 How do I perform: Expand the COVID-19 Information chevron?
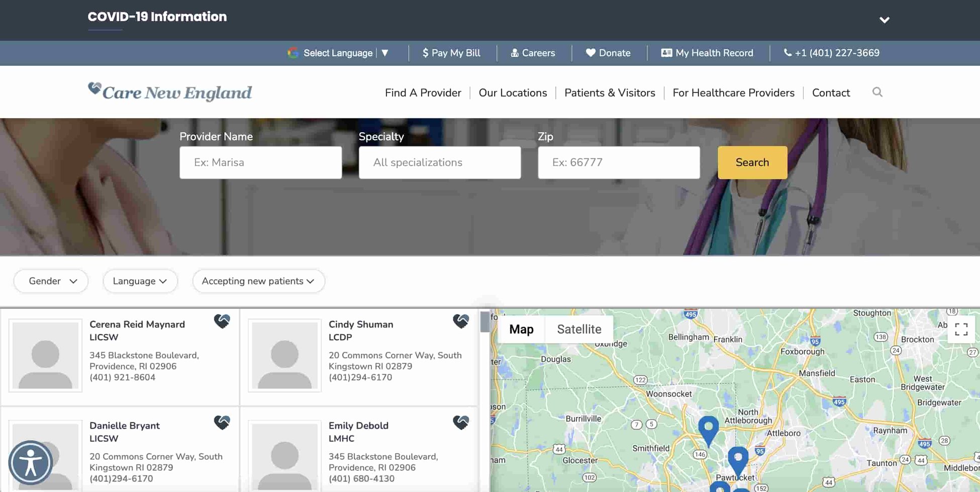[x=885, y=20]
